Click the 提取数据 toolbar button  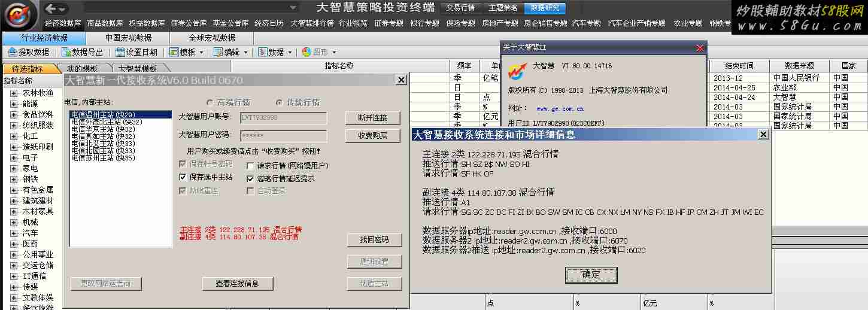coord(29,52)
